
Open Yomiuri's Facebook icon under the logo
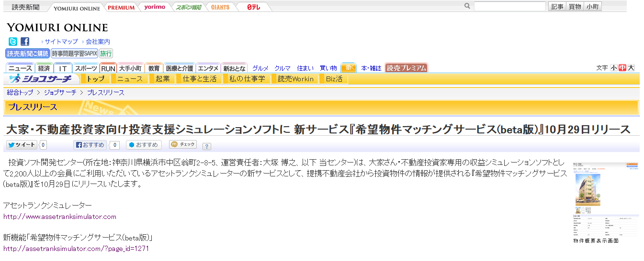(x=25, y=42)
